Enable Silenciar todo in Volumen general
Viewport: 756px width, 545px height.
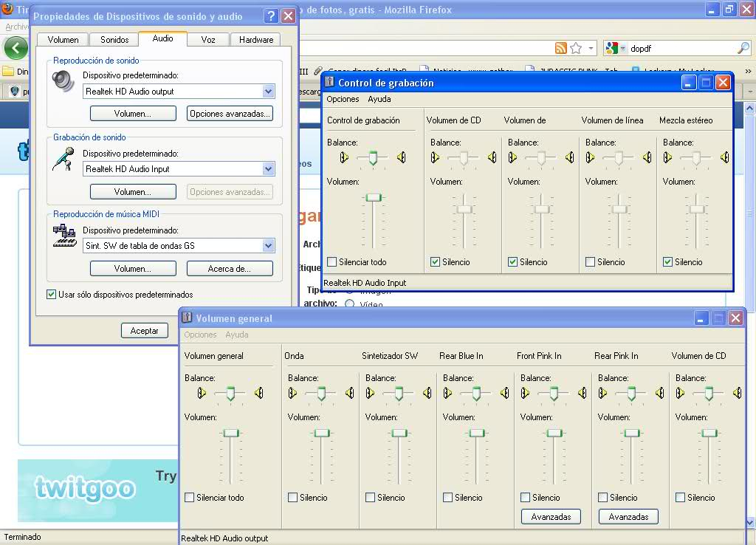click(190, 498)
